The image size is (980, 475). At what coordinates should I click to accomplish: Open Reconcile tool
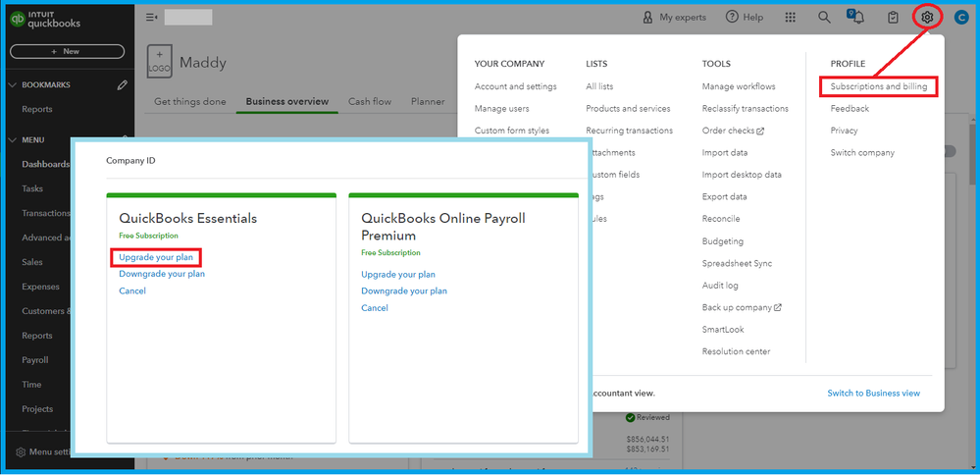tap(721, 219)
